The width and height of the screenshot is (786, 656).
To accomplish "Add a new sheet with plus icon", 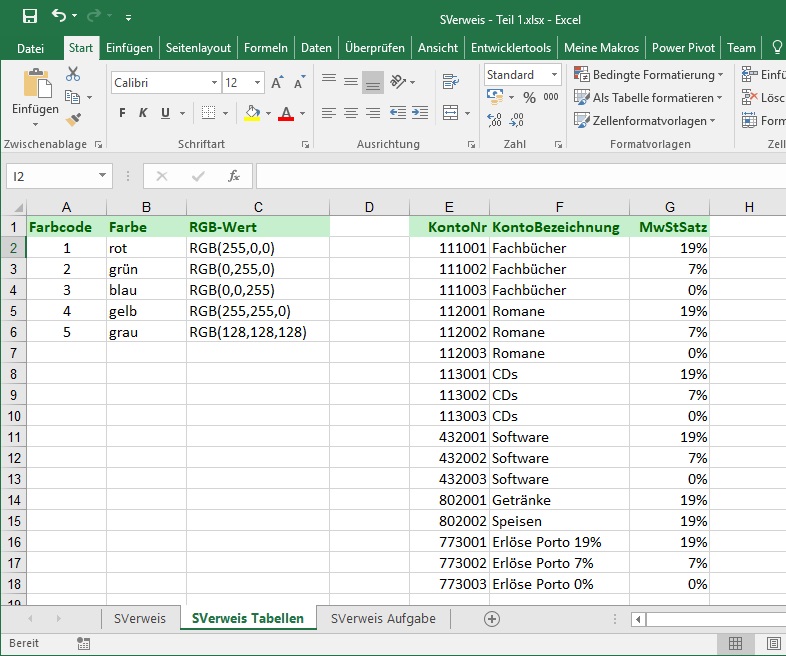I will point(491,619).
